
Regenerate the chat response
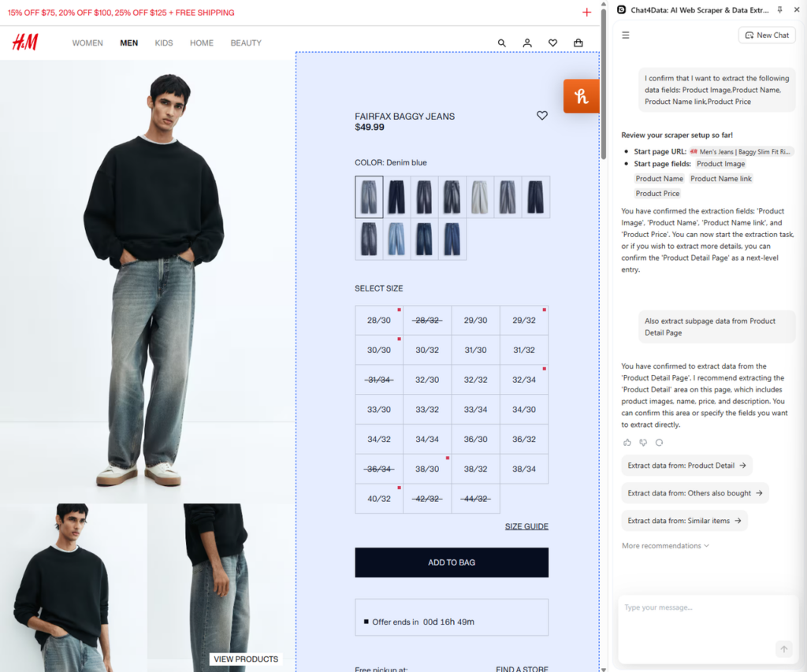[x=659, y=443]
